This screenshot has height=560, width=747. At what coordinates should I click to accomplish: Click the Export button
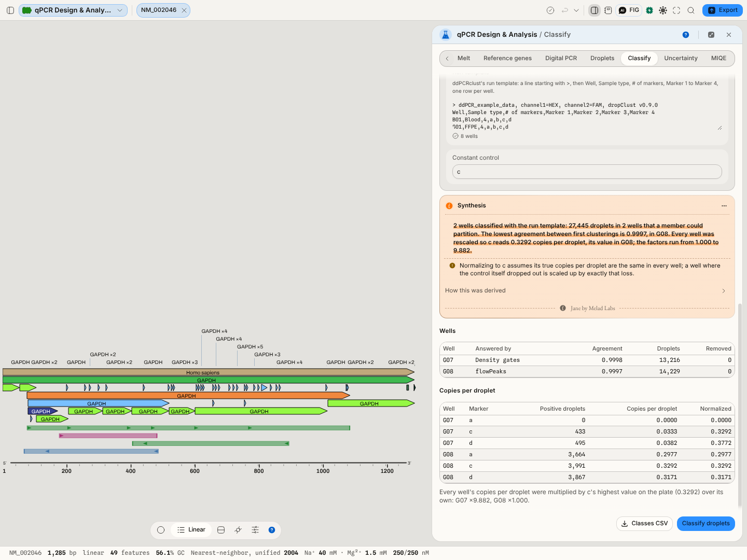point(723,10)
